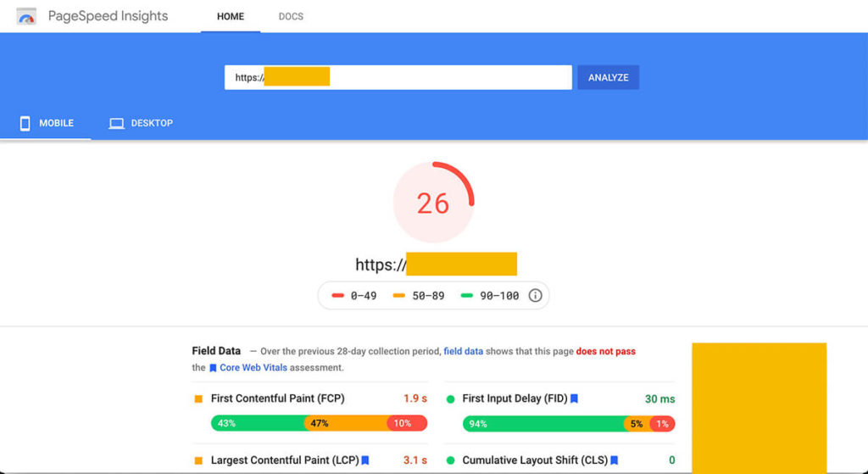The image size is (868, 474).
Task: Click the desktop monitor icon
Action: coord(116,123)
